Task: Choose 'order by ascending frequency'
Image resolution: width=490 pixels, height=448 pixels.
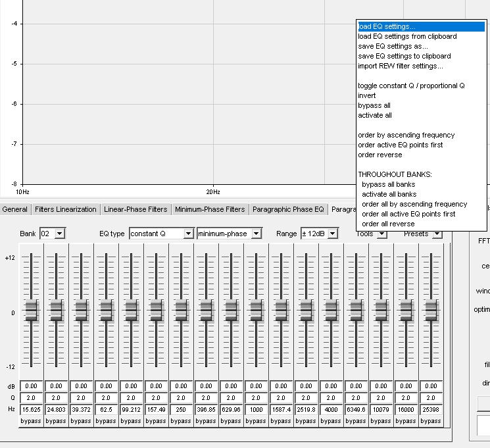Action: coord(406,135)
